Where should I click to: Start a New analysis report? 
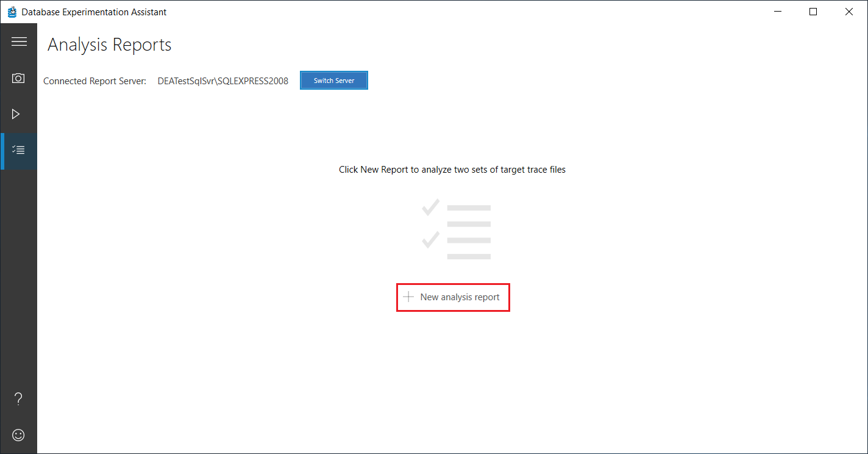(x=453, y=297)
